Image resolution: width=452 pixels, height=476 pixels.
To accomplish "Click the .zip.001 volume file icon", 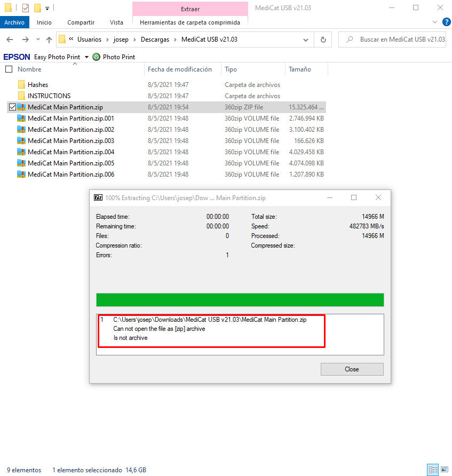I will [x=21, y=118].
